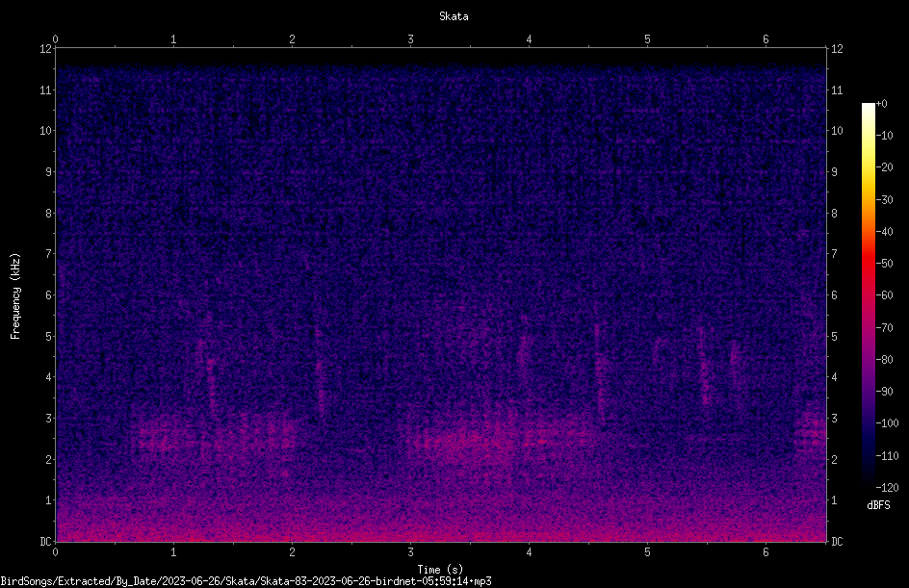The width and height of the screenshot is (909, 588).
Task: Click '6' seconds tick on bottom time axis
Action: click(x=766, y=552)
